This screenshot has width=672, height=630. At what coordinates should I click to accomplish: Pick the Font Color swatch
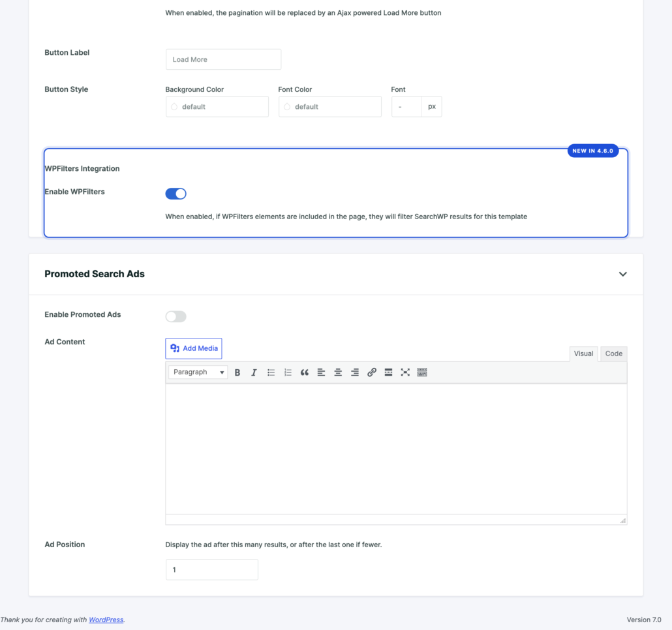[287, 107]
